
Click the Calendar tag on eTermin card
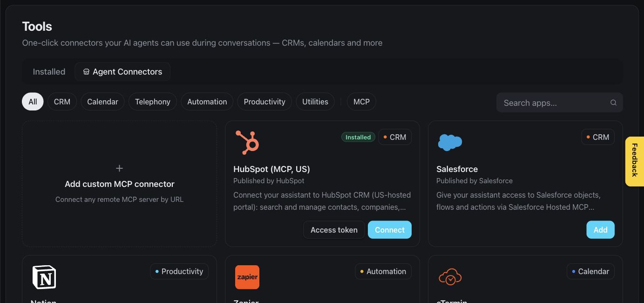(590, 271)
